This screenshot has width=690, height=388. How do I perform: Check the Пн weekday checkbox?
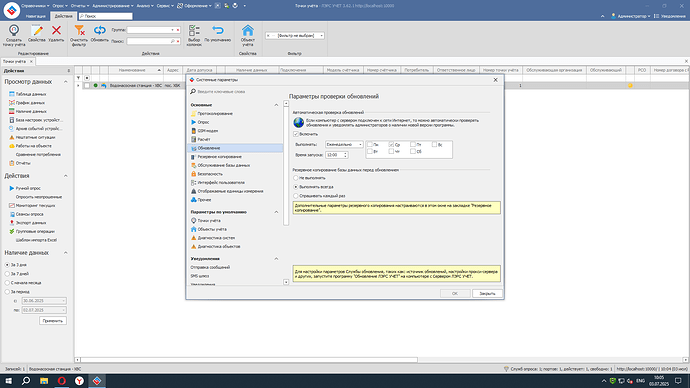[370, 144]
